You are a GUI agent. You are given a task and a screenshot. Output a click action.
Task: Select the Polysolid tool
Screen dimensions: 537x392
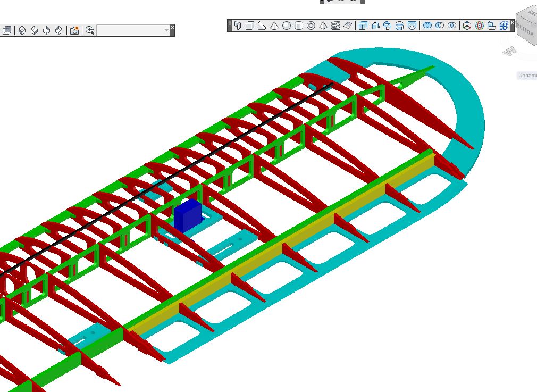238,26
